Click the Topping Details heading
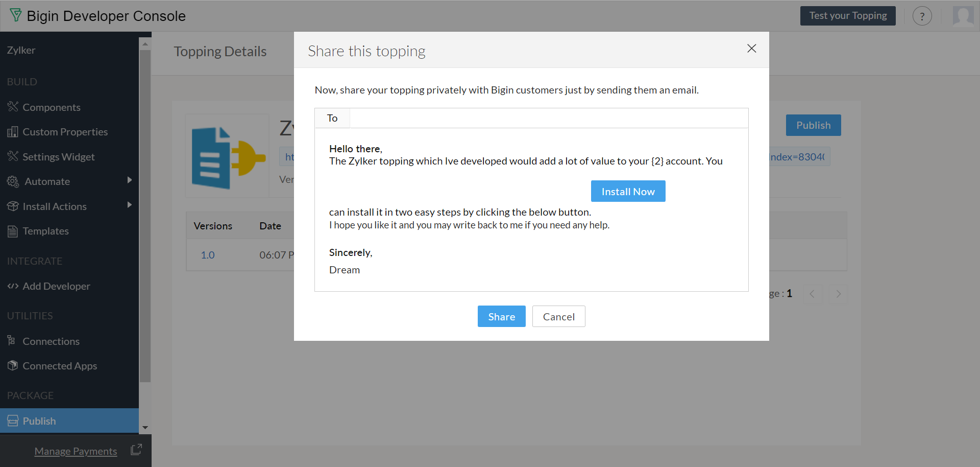980x467 pixels. [x=220, y=52]
